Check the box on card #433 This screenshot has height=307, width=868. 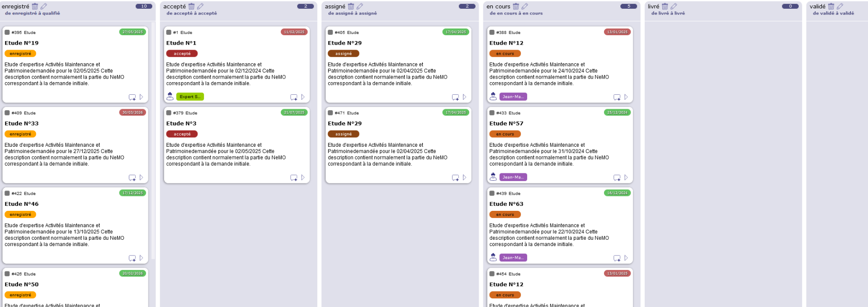pos(492,113)
